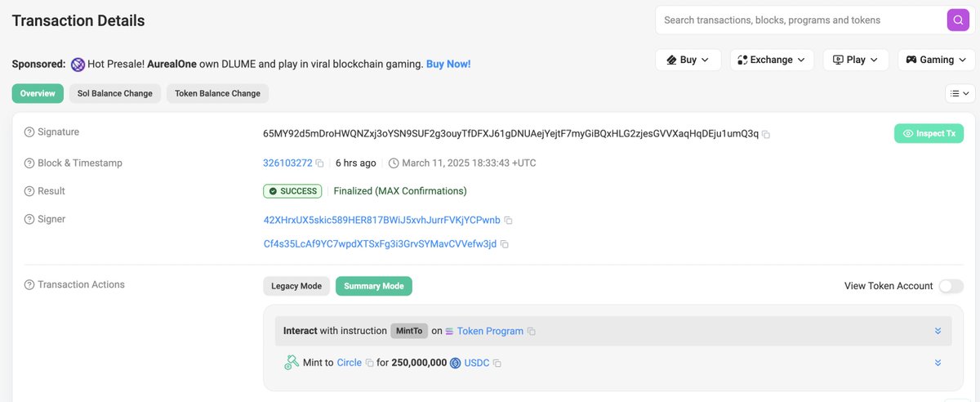Open the Buy dropdown menu
980x402 pixels.
688,60
